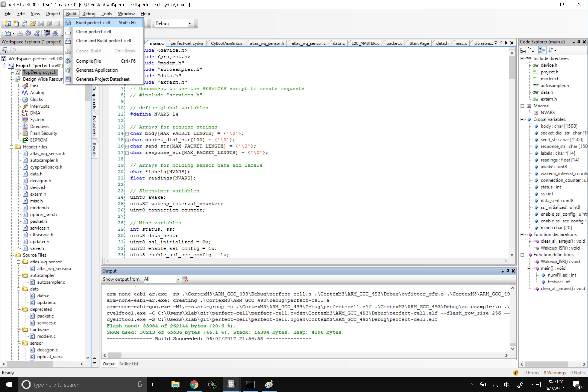Click the 8 Warnings status link
588x392 pixels.
tap(554, 372)
